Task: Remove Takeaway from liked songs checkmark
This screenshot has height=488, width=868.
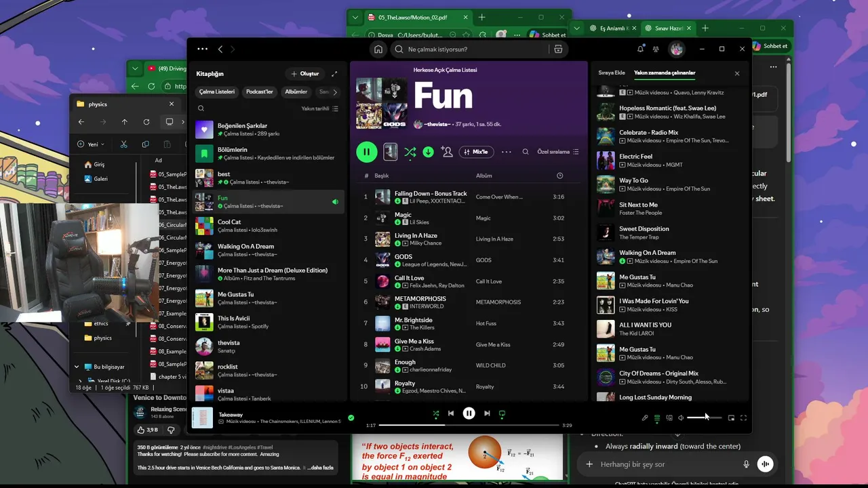Action: (351, 418)
